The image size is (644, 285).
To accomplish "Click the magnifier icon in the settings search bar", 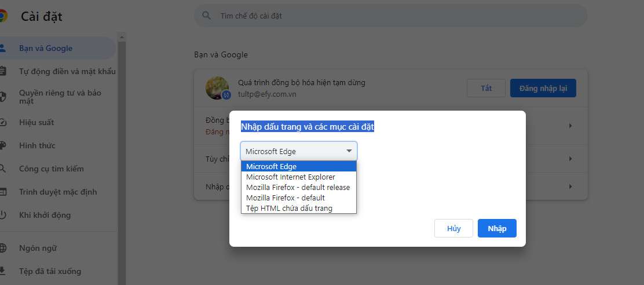I will pyautogui.click(x=207, y=16).
